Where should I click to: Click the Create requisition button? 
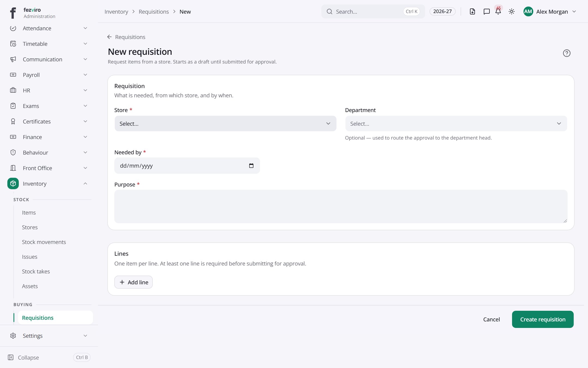tap(543, 319)
